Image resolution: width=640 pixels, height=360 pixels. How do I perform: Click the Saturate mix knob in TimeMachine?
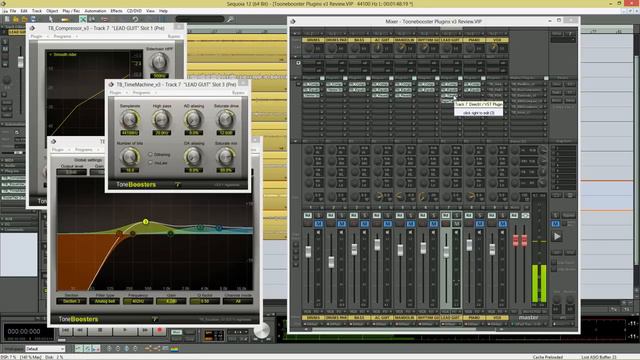pos(225,157)
